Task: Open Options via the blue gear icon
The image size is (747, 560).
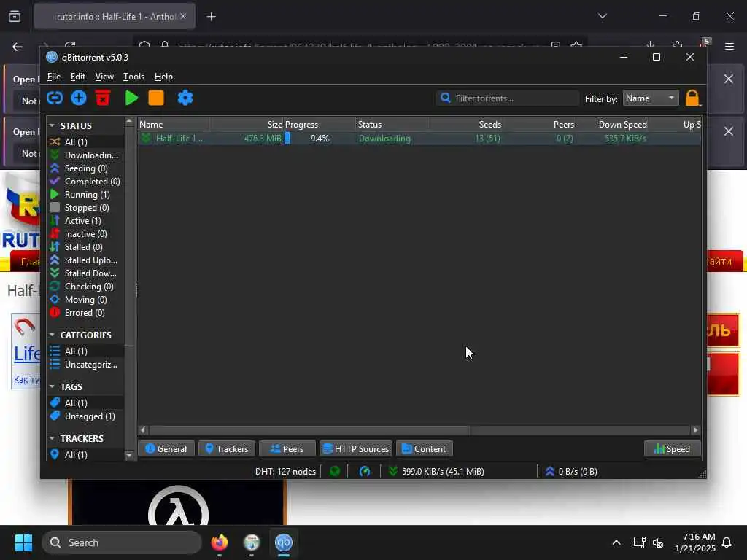Action: coord(185,98)
